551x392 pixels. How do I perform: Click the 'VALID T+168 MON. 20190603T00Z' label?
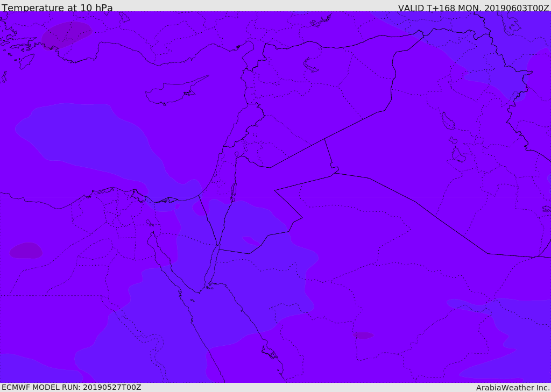[474, 8]
